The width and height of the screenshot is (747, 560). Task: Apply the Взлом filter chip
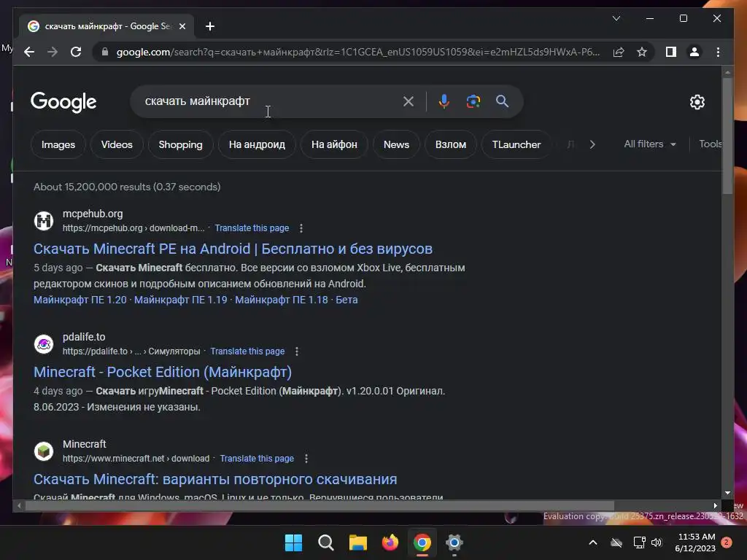tap(451, 144)
